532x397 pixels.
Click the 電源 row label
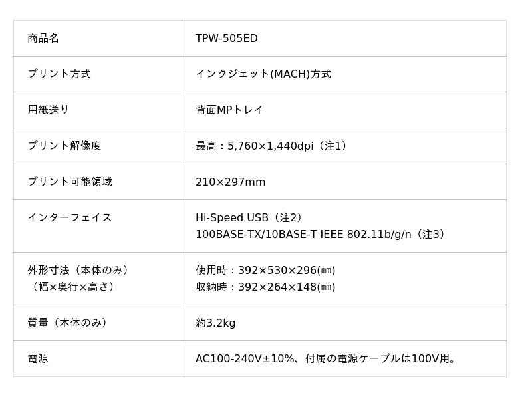tap(38, 359)
